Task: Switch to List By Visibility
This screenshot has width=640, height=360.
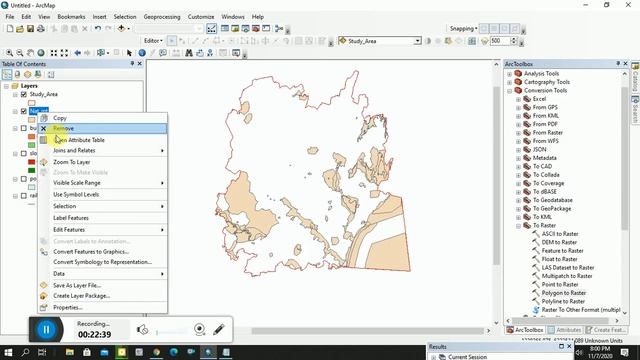Action: click(27, 74)
